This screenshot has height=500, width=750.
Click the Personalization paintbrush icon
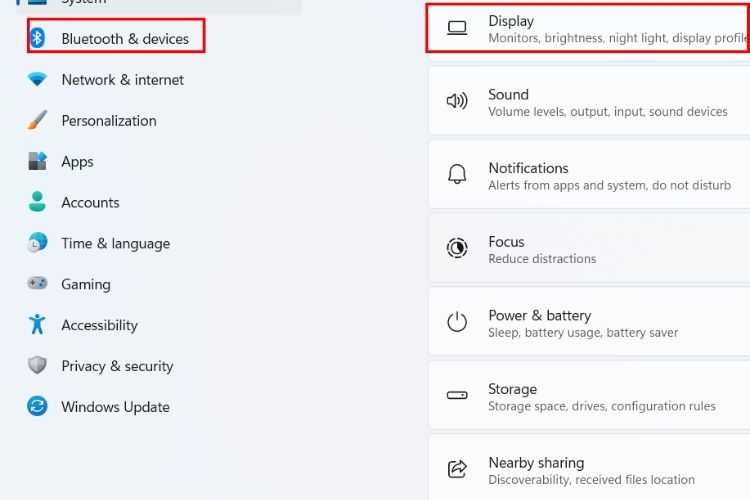[37, 120]
